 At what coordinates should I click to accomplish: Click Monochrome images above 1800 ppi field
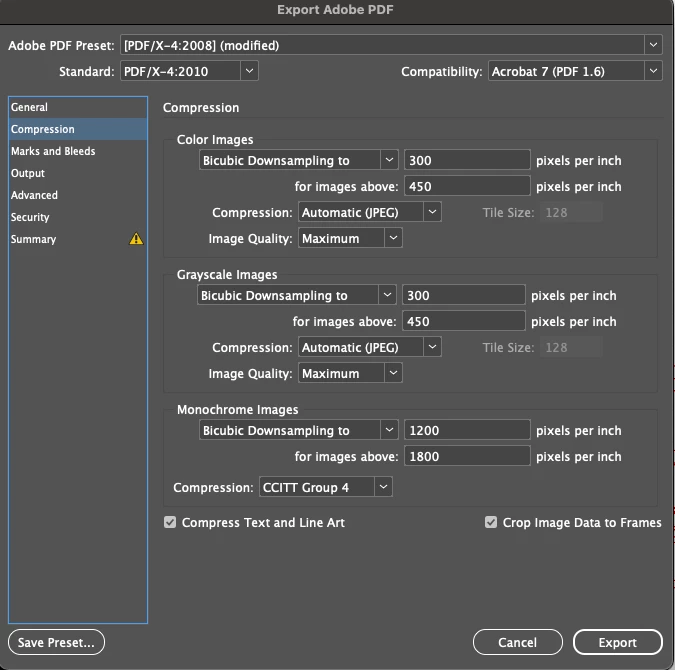[467, 456]
